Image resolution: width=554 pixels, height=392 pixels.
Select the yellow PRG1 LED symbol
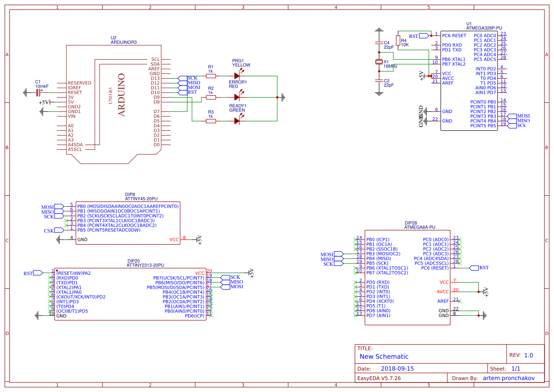[x=236, y=75]
